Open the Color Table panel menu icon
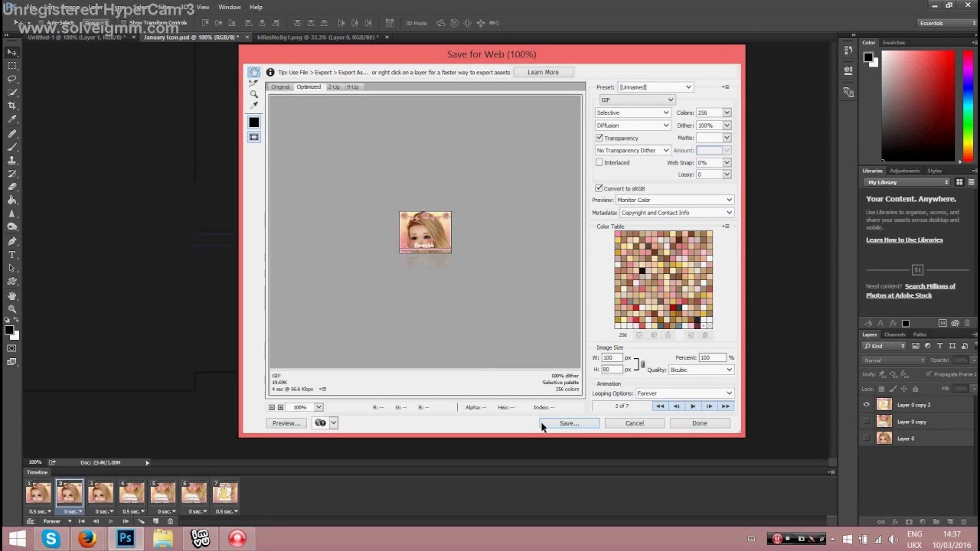 726,227
